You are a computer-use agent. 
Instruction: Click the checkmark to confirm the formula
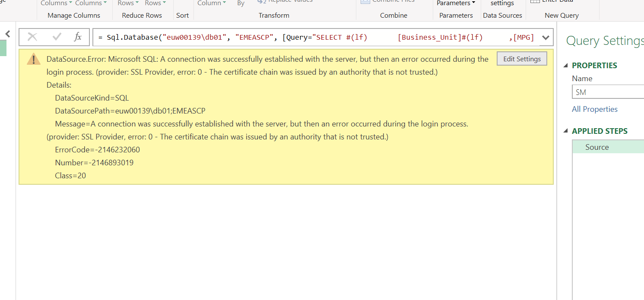click(x=57, y=37)
